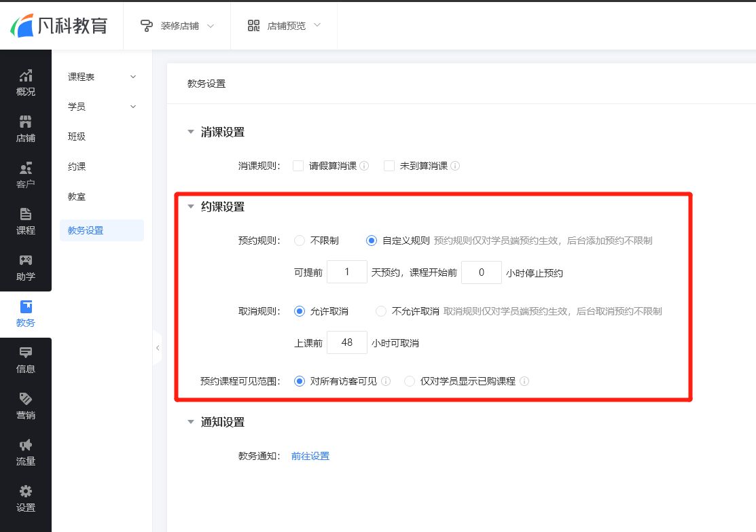756x532 pixels.
Task: Select the 对所有访客可见 radio button
Action: [x=300, y=381]
